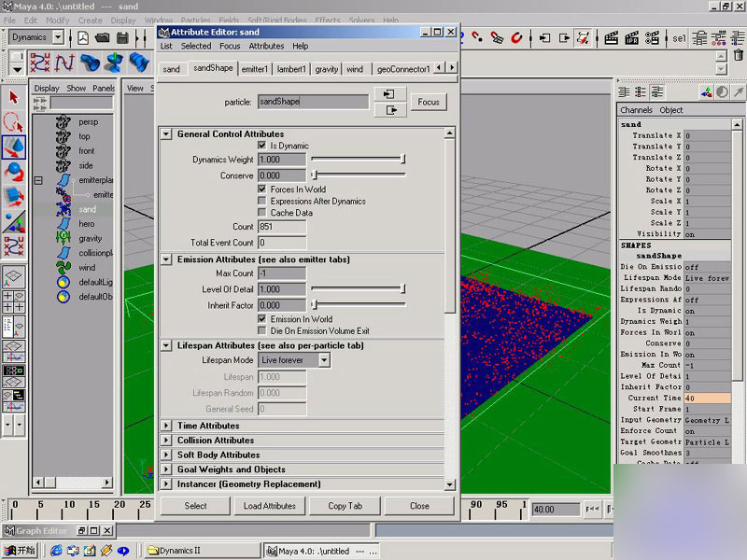Switch to the lambert1 tab

coord(291,69)
